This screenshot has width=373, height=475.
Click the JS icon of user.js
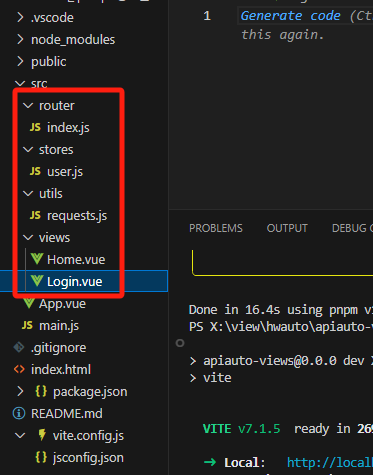[x=35, y=171]
